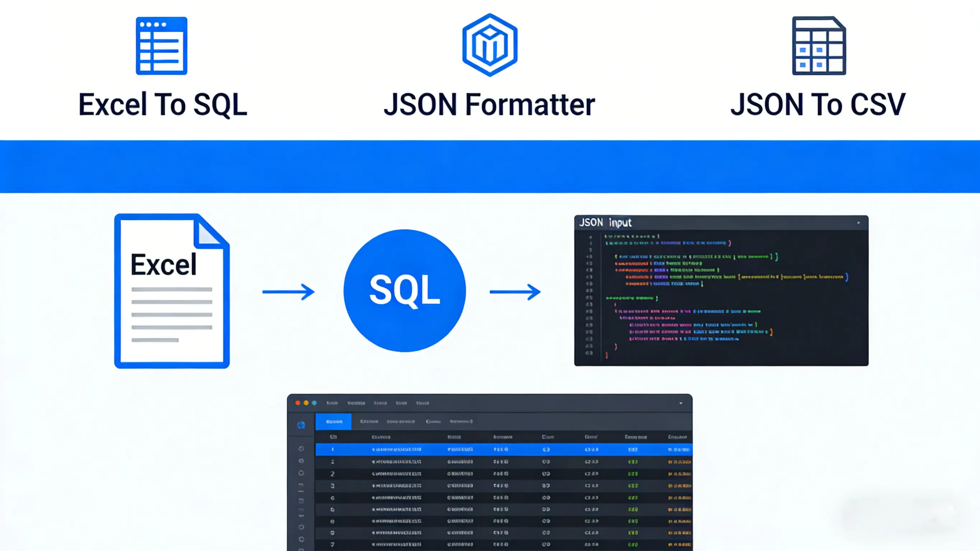Click the teal traffic light circle in the title bar
980x551 pixels.
pos(314,403)
